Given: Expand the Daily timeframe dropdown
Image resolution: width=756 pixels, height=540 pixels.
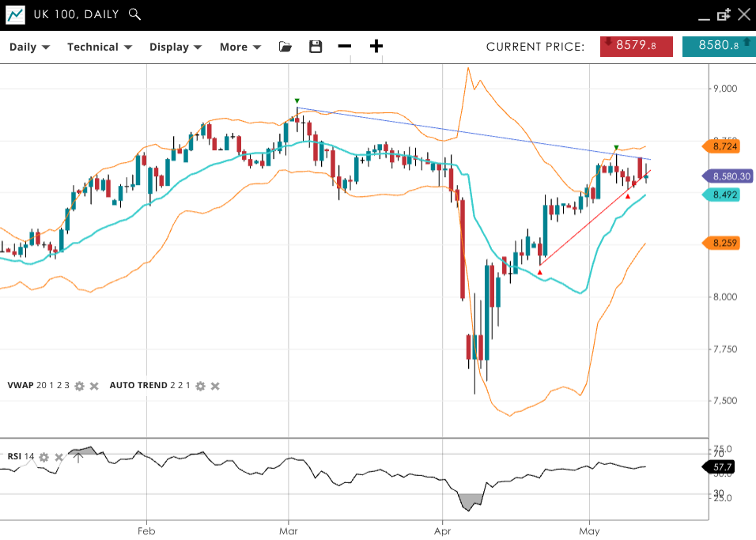Looking at the screenshot, I should coord(29,47).
